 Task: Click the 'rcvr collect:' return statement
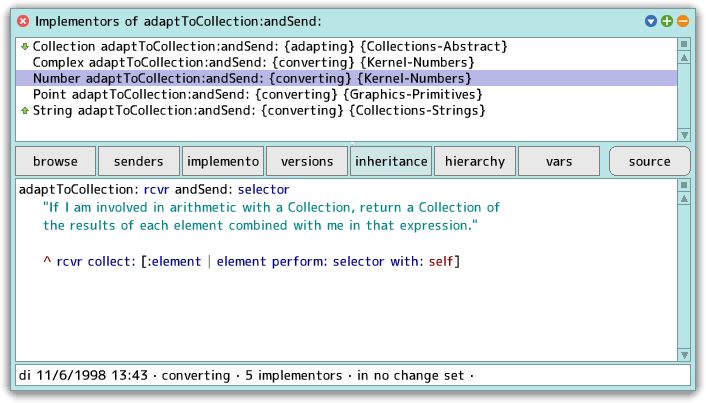251,262
